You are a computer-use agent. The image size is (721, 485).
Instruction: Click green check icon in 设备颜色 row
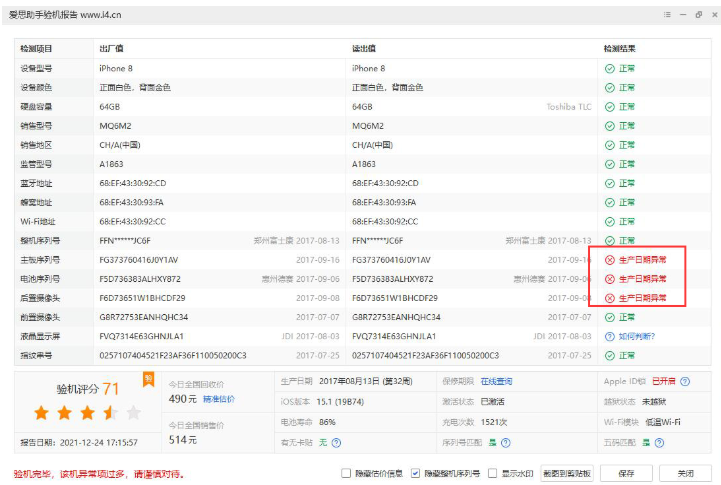pos(610,88)
